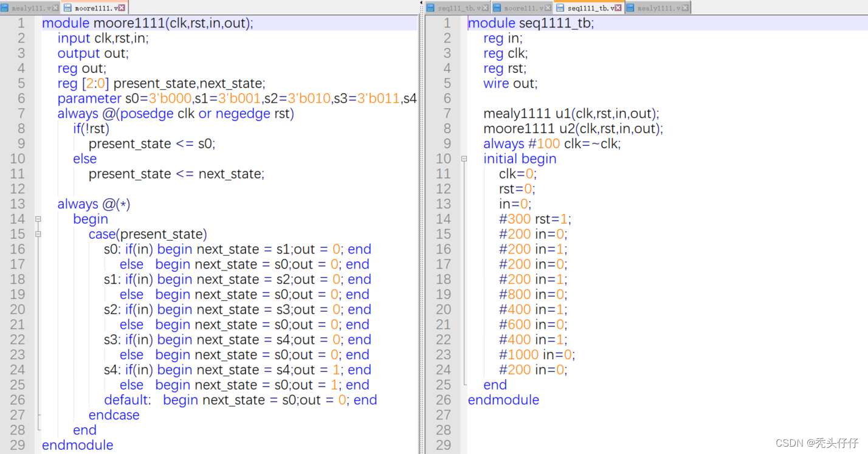Click the disk icon on seq1111_tb.v tab
The width and height of the screenshot is (868, 454).
click(560, 9)
